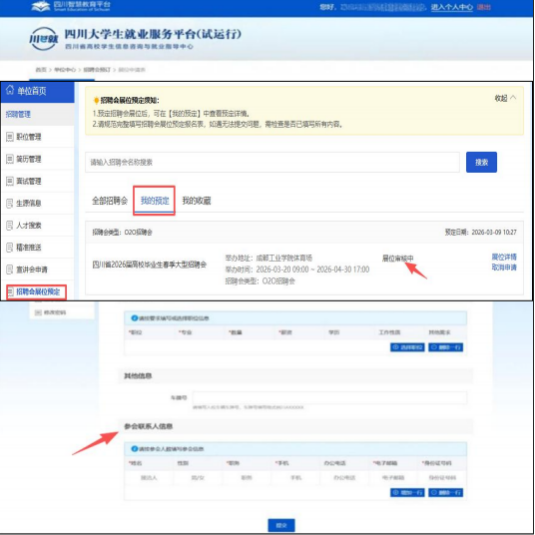The width and height of the screenshot is (535, 535).
Task: Click the 展位审核中 status text
Action: coord(398,258)
